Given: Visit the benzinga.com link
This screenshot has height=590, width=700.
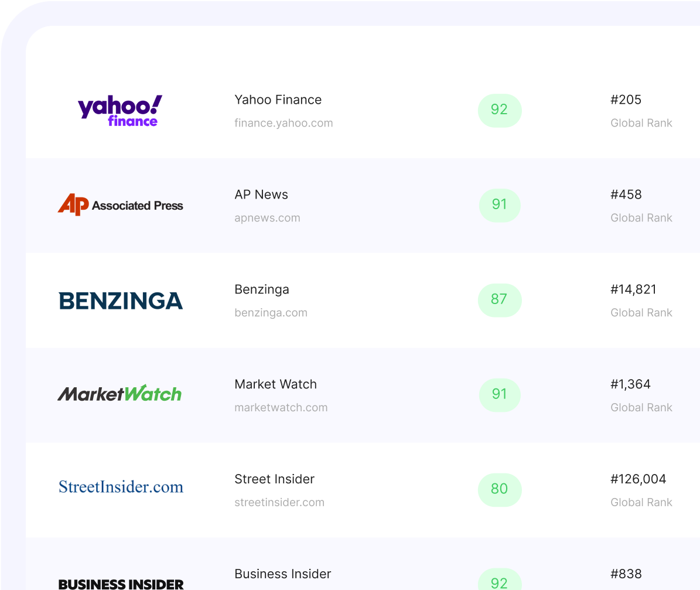Looking at the screenshot, I should 271,313.
